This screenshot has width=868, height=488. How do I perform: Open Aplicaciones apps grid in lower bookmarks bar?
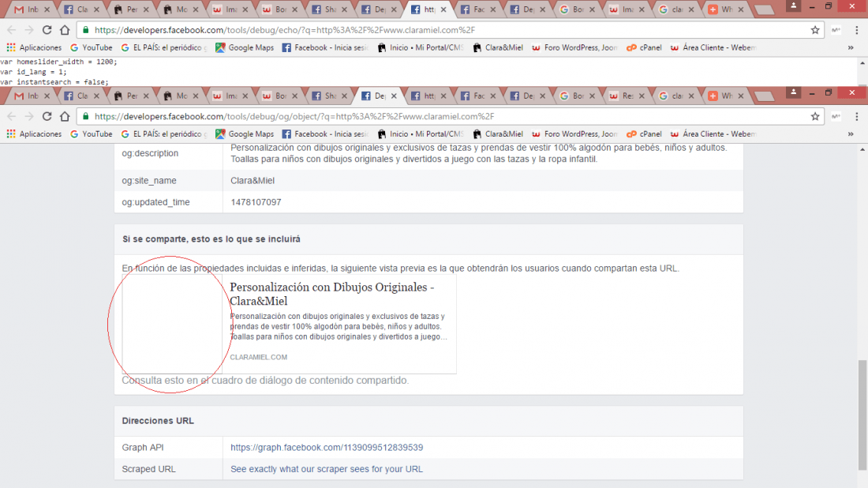coord(34,134)
